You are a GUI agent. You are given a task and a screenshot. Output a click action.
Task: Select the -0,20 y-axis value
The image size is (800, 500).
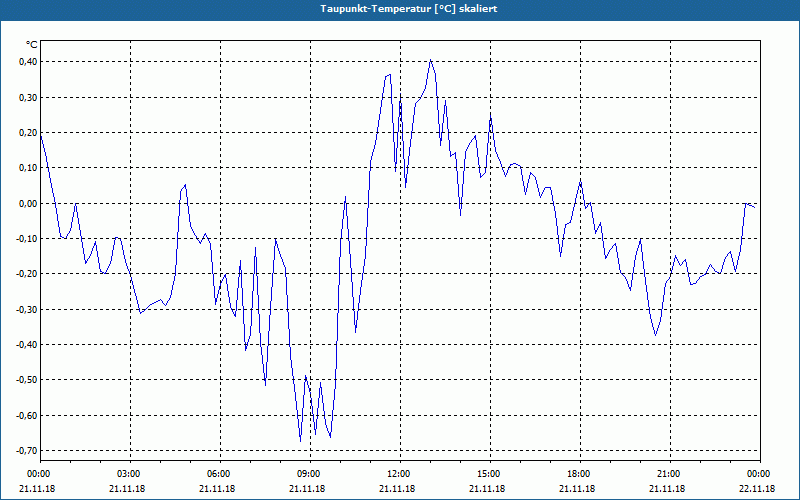pos(27,274)
